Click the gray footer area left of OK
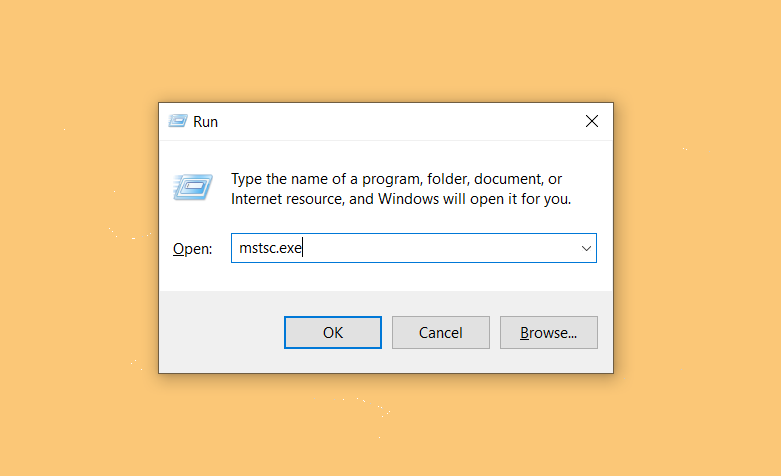The height and width of the screenshot is (476, 781). point(222,333)
